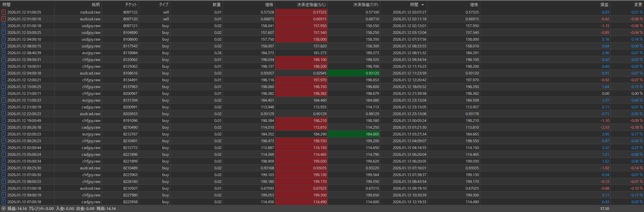Select the close time 2026.01.12 02:07:27
This screenshot has height=212, width=644.
(409, 12)
